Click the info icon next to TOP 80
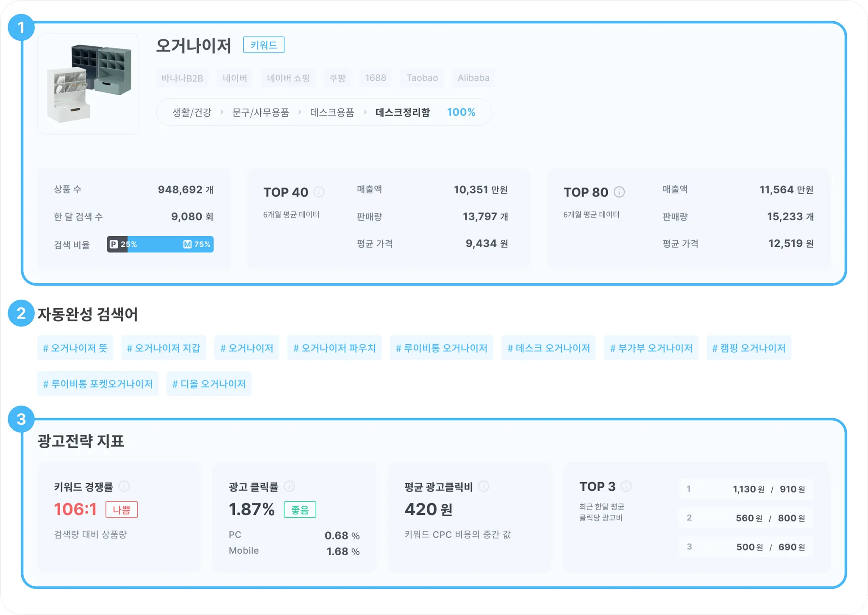The width and height of the screenshot is (868, 615). pyautogui.click(x=619, y=192)
